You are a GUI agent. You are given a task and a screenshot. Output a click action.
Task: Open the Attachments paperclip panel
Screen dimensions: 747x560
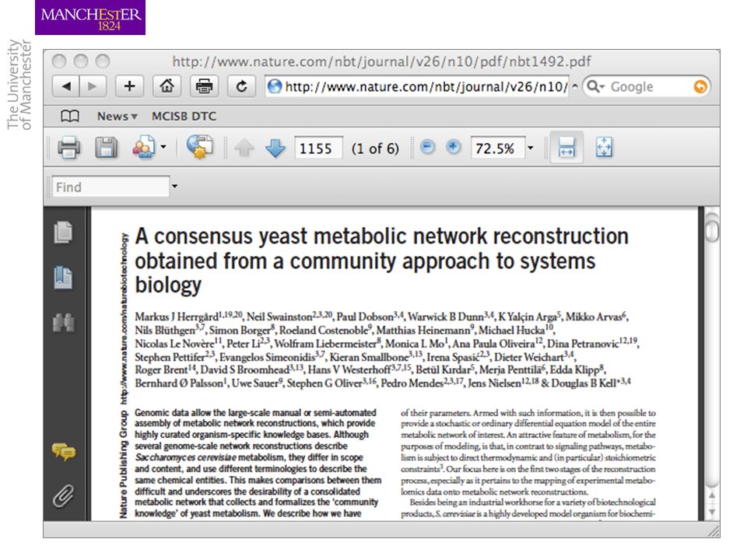pos(63,496)
